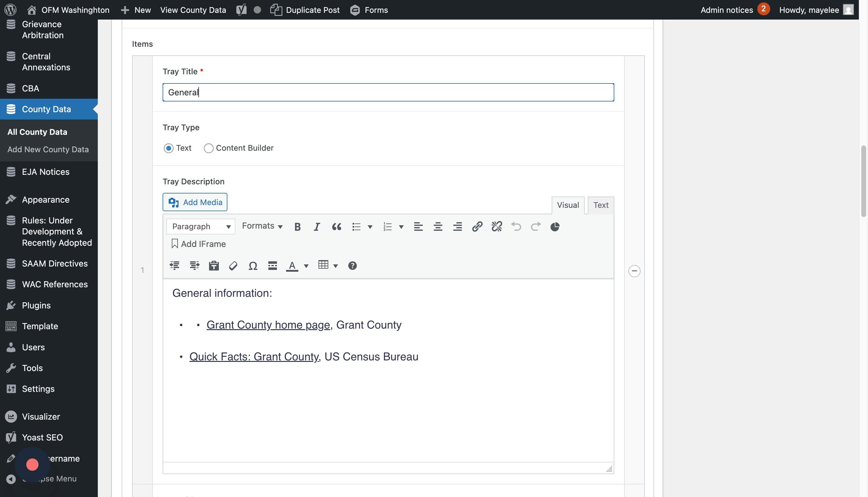Click the remove row minus icon
868x497 pixels.
[634, 271]
